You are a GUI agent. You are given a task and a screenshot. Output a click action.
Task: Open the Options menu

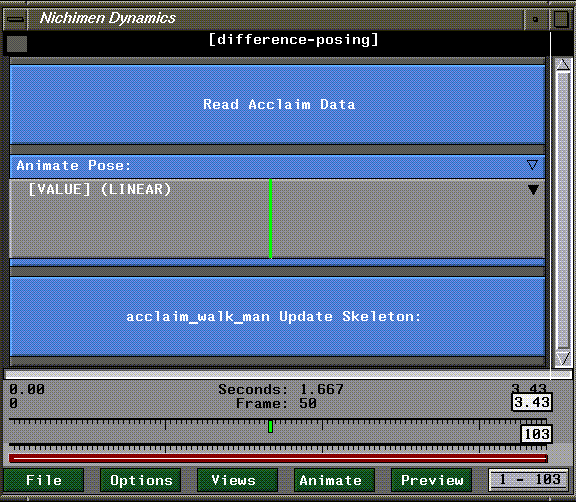141,480
